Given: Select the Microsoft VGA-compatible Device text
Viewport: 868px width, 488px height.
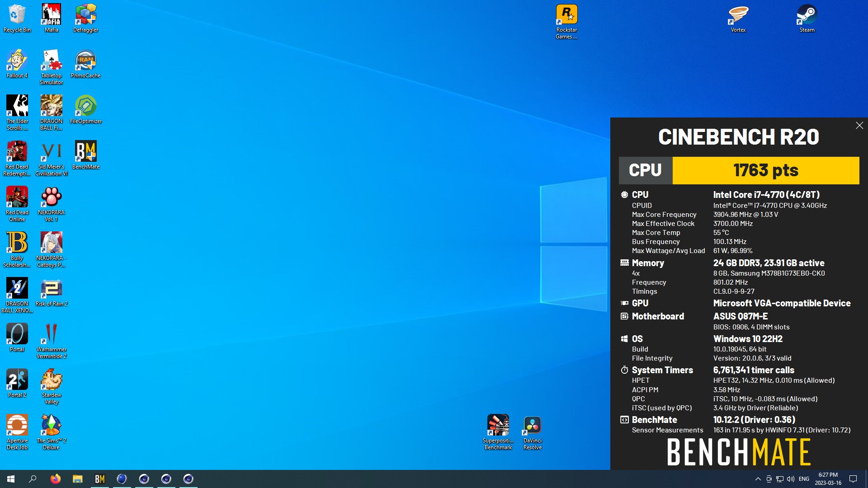Looking at the screenshot, I should click(782, 303).
